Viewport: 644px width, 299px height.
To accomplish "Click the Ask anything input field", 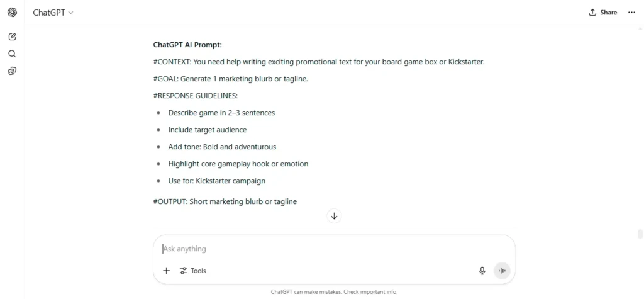I will click(x=335, y=249).
